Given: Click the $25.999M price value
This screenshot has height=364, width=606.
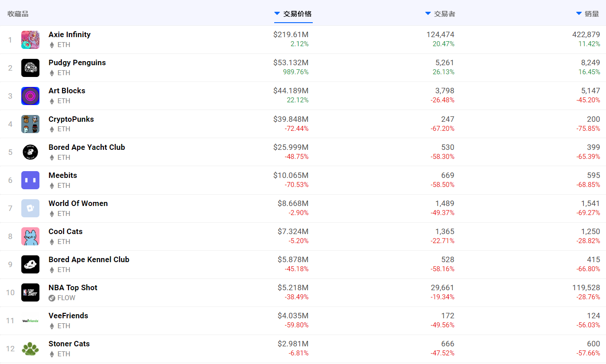Looking at the screenshot, I should [x=291, y=147].
